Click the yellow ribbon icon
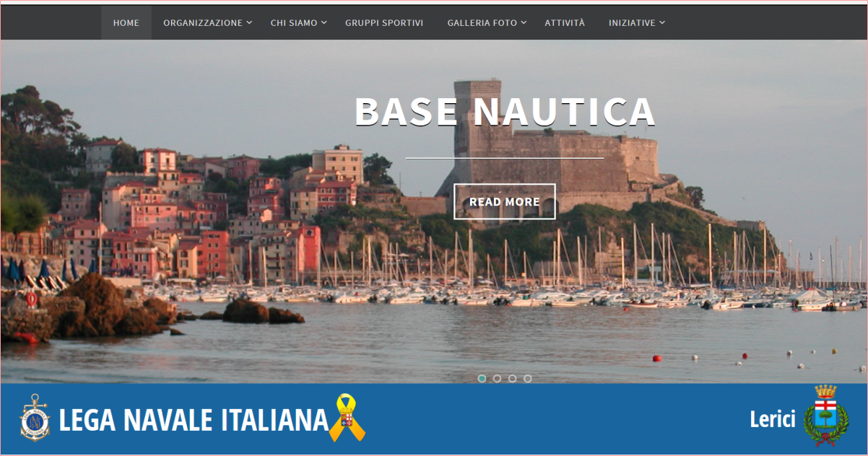868x456 pixels. [347, 418]
